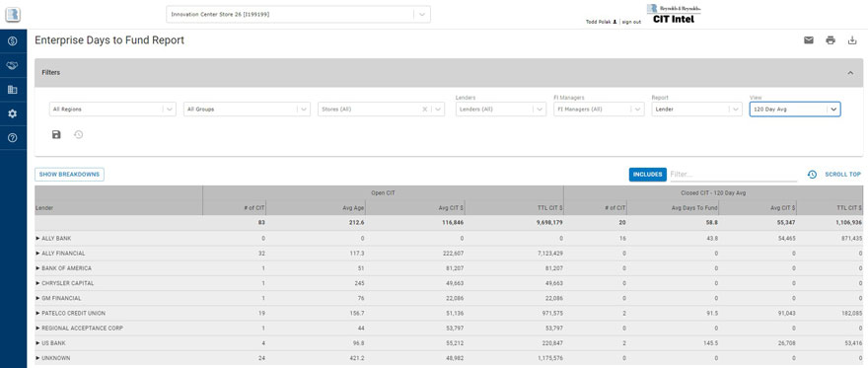Expand the US BANK row
This screenshot has width=868, height=368.
38,343
